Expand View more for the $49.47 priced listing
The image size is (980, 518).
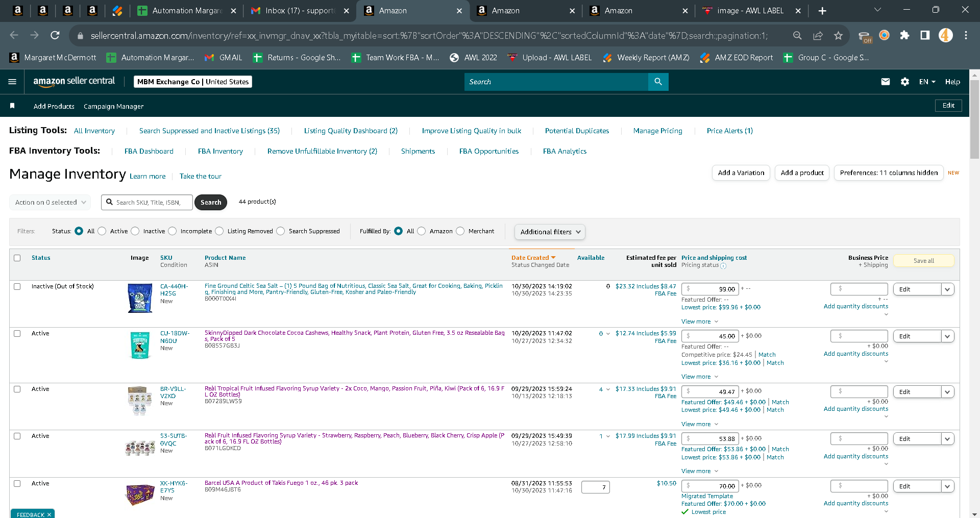(700, 424)
